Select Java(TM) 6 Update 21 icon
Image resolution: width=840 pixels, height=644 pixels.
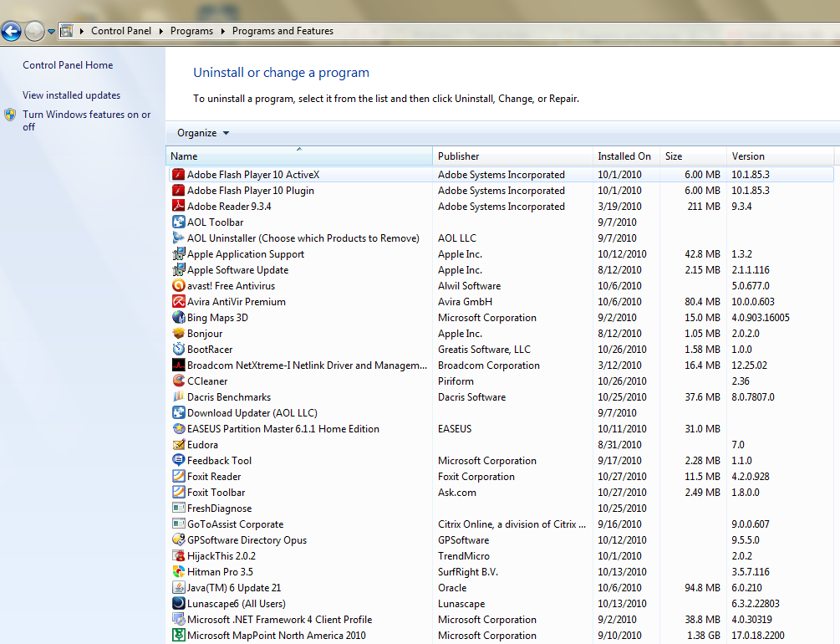(x=178, y=588)
